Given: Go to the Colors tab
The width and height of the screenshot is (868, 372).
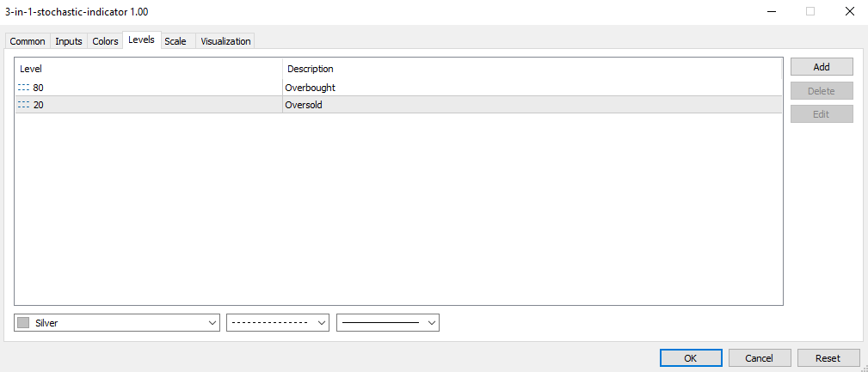Looking at the screenshot, I should (x=105, y=41).
